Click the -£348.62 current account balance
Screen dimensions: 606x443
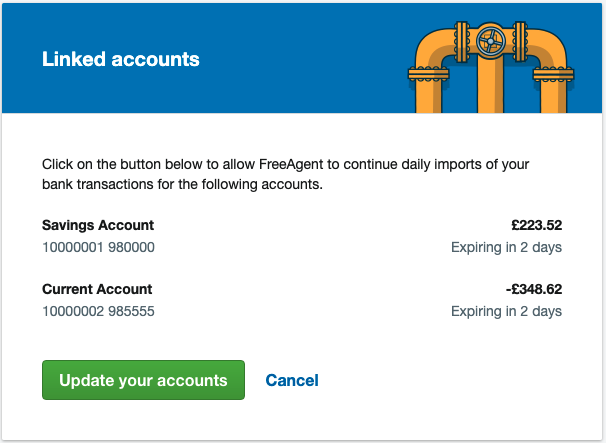coord(534,289)
